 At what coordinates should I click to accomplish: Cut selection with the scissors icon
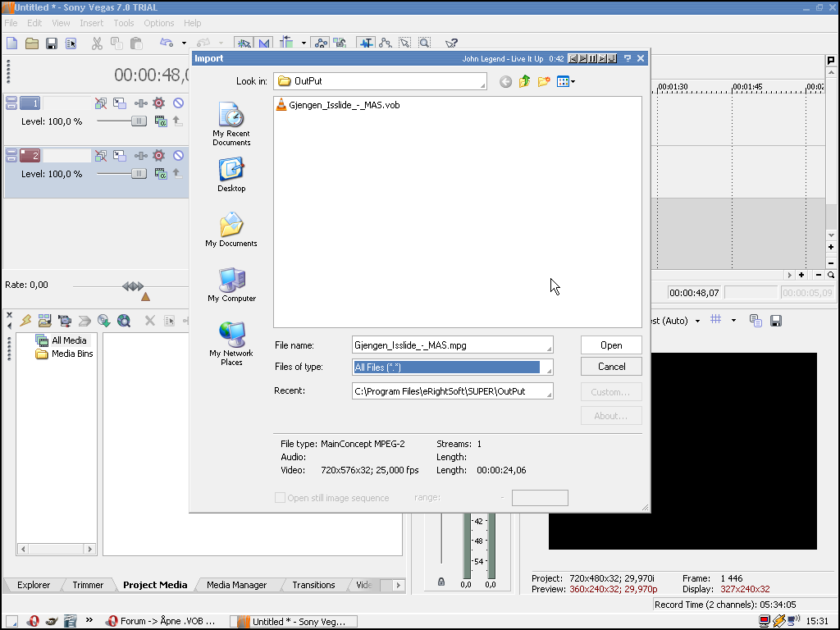pyautogui.click(x=97, y=43)
